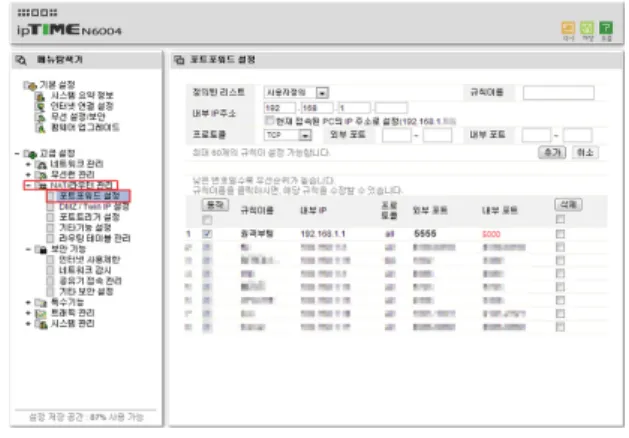Select 포트포워드 설정 in the menu tree
The width and height of the screenshot is (629, 438).
click(89, 196)
